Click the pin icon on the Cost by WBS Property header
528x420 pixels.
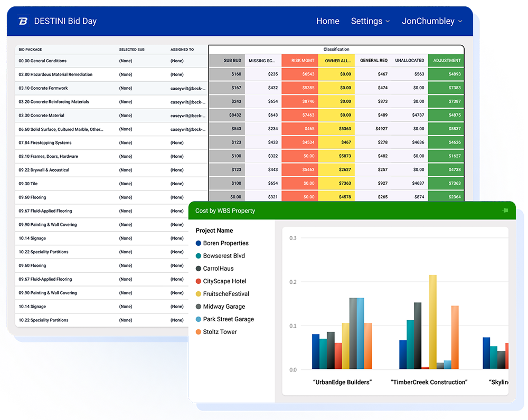click(x=505, y=211)
